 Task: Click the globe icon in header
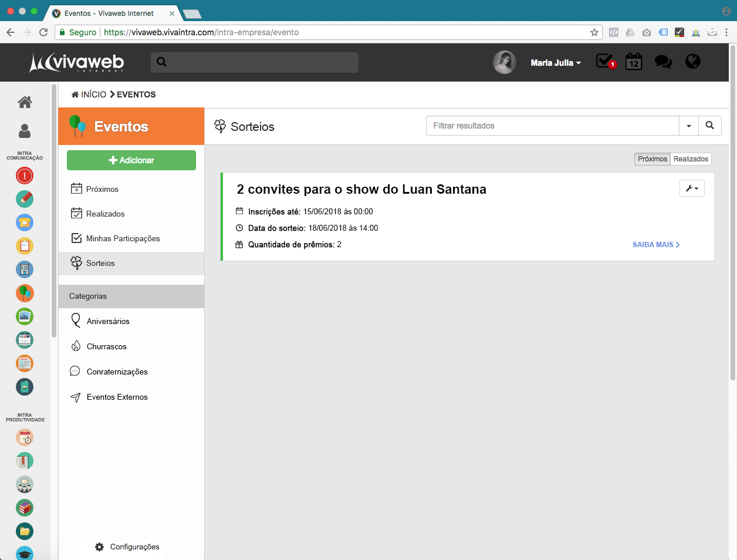693,61
